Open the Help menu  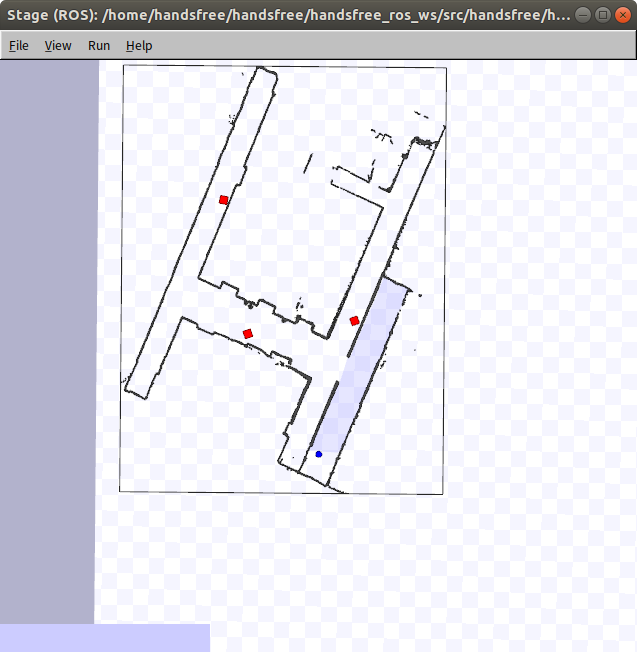139,45
